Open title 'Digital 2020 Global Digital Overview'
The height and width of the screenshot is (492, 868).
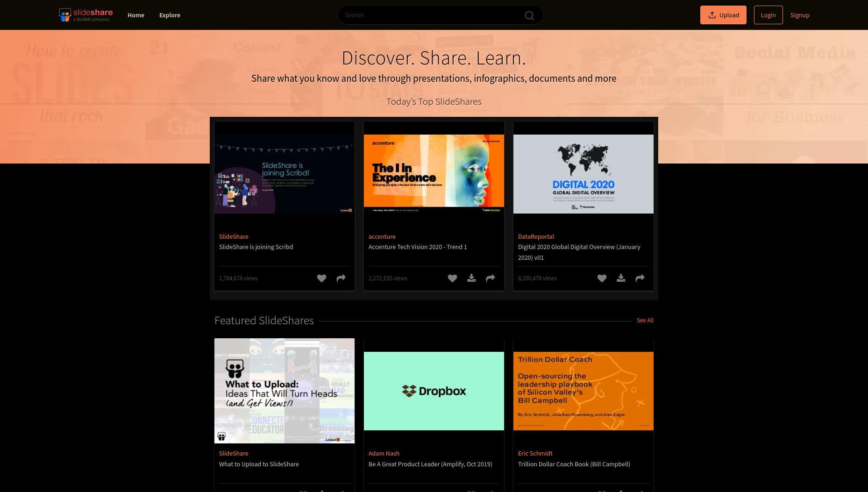pyautogui.click(x=579, y=252)
